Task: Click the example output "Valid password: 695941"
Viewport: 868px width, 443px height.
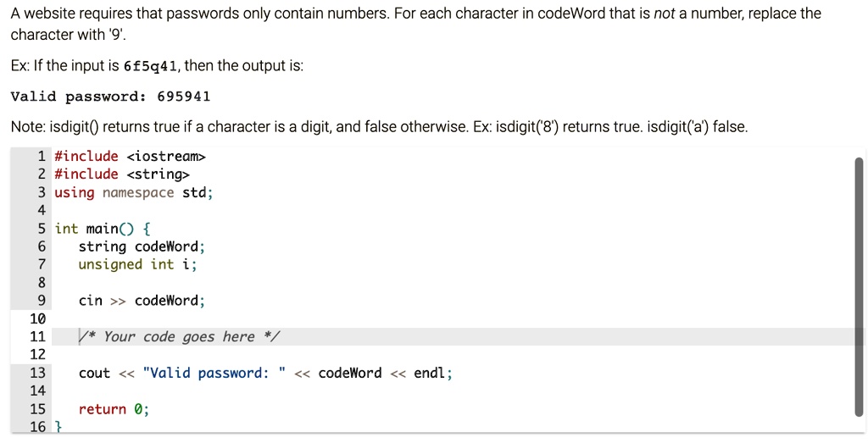Action: [110, 97]
